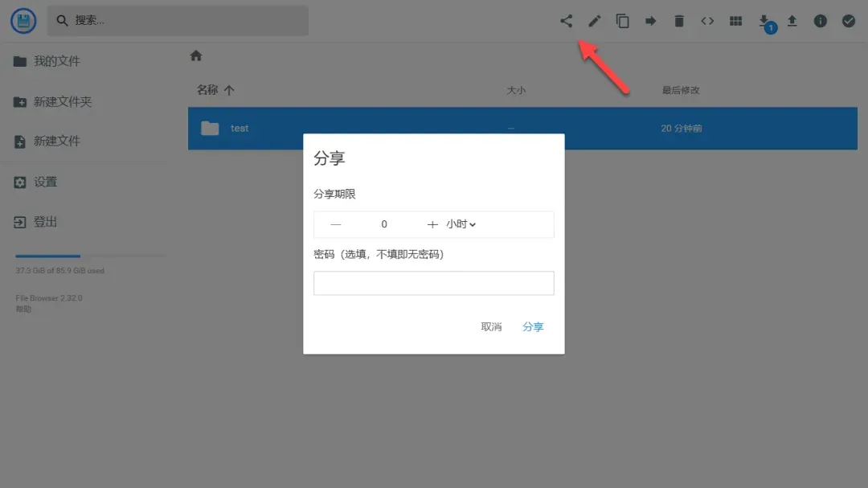Toggle select-all with the check icon

pyautogui.click(x=848, y=21)
